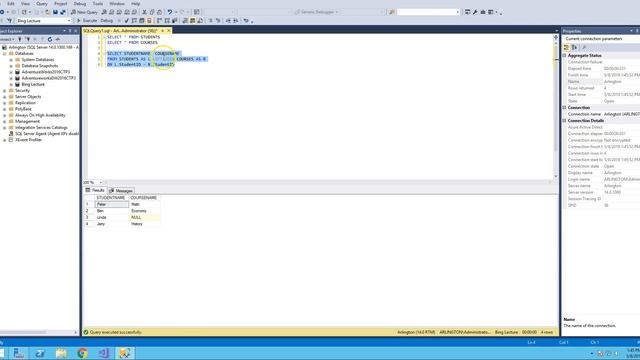This screenshot has height=360, width=640.
Task: Click the Refresh icon in Object Explorer
Action: point(50,39)
